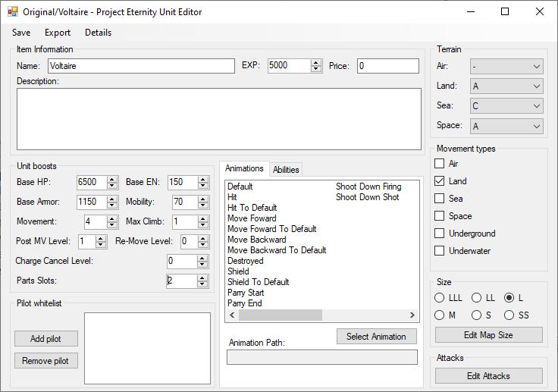Click the Animation Path field
558x392 pixels.
[x=322, y=357]
